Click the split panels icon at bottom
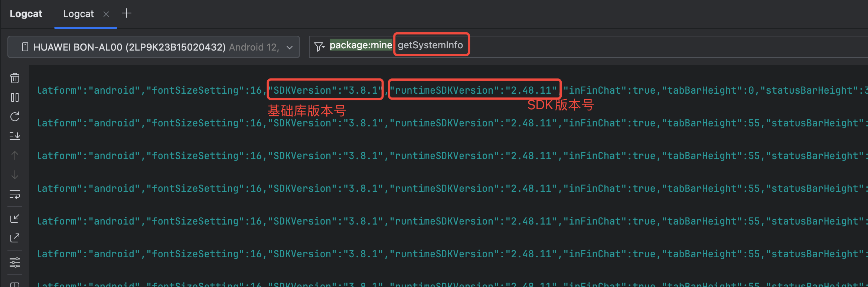The height and width of the screenshot is (287, 868). point(15,284)
